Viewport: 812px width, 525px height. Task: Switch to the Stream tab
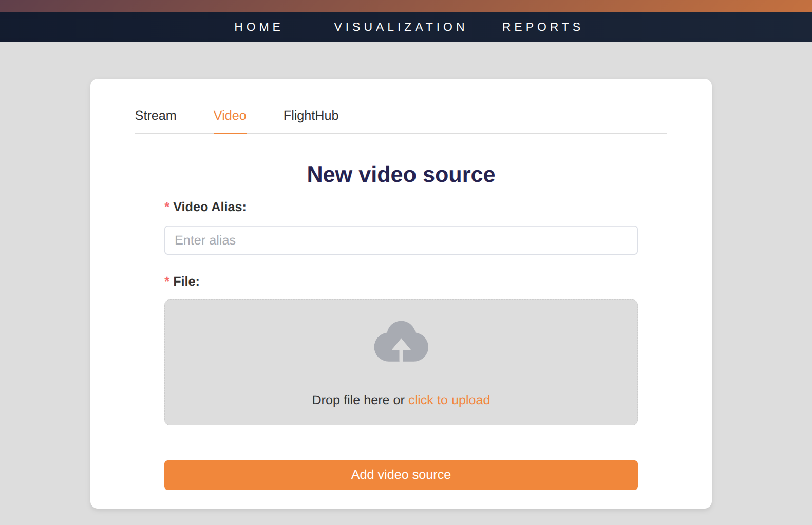(x=156, y=116)
